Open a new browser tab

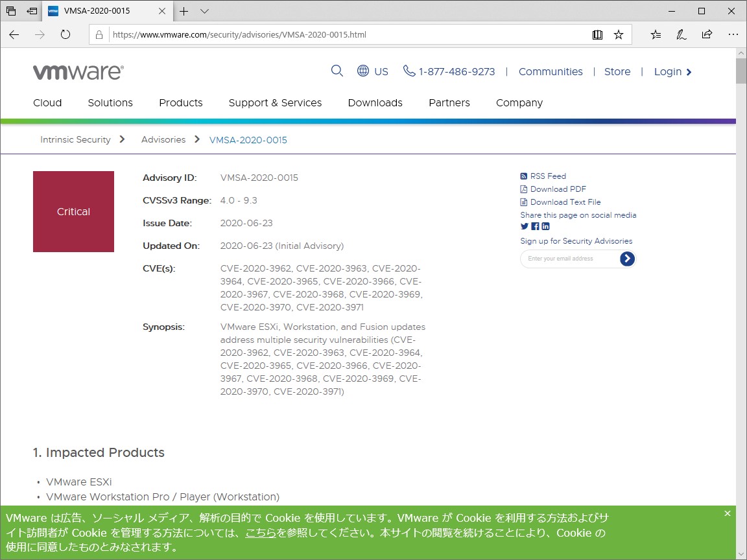click(x=184, y=12)
